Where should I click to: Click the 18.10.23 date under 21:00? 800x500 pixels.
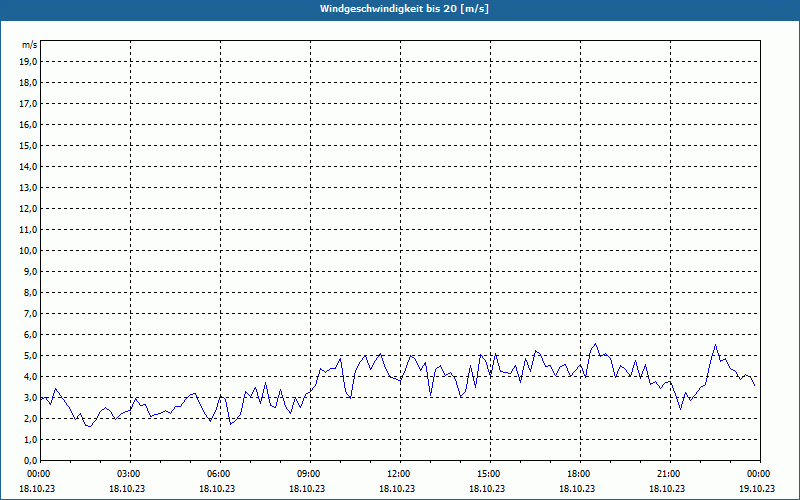[667, 488]
